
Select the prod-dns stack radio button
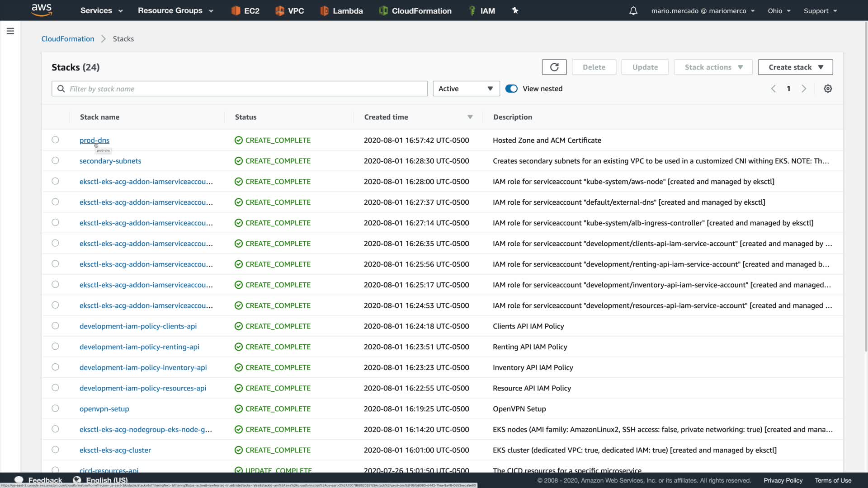point(55,140)
